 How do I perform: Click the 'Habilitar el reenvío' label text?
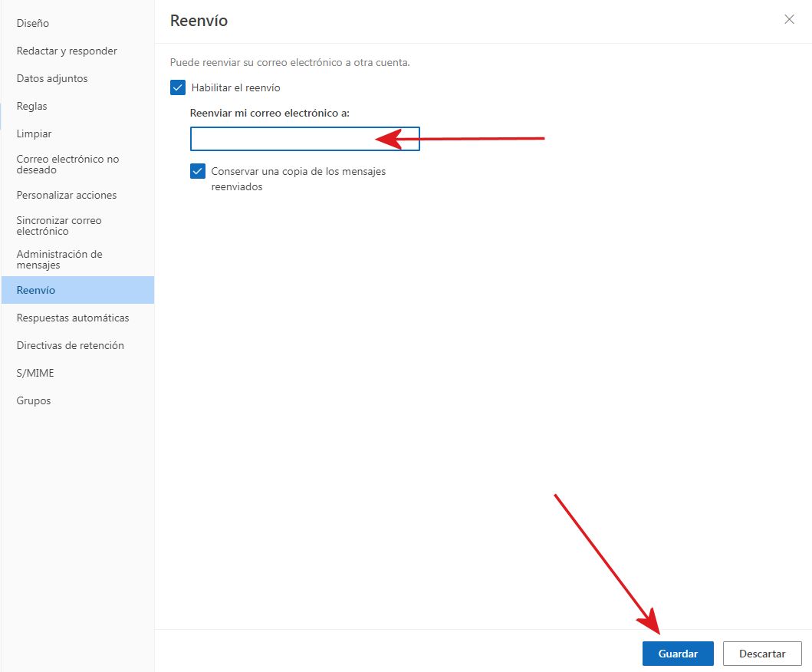point(235,87)
